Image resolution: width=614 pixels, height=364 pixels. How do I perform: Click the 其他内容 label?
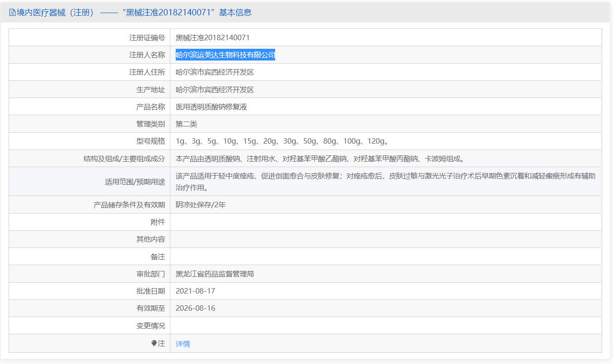tap(151, 239)
